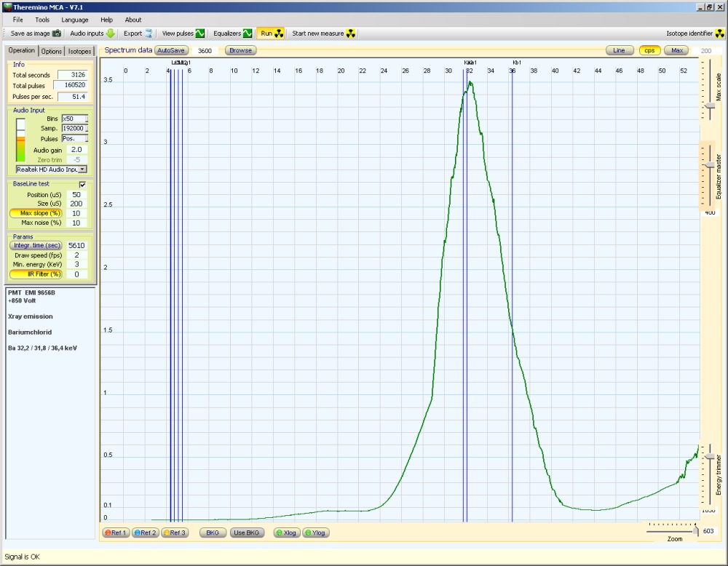Viewport: 728px width, 566px height.
Task: Click the PMT EMI 9656B notes text
Action: click(x=31, y=292)
